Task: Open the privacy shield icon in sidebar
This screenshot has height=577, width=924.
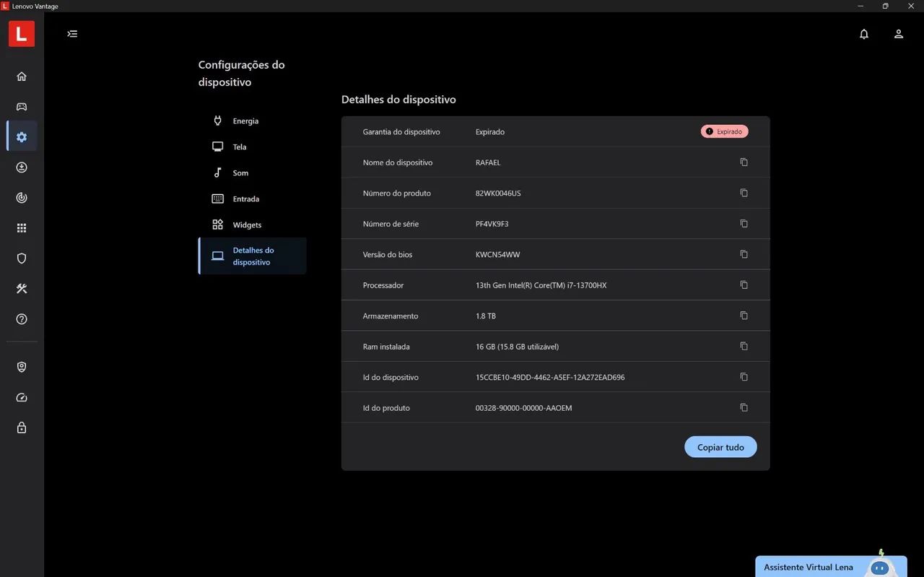Action: point(22,368)
